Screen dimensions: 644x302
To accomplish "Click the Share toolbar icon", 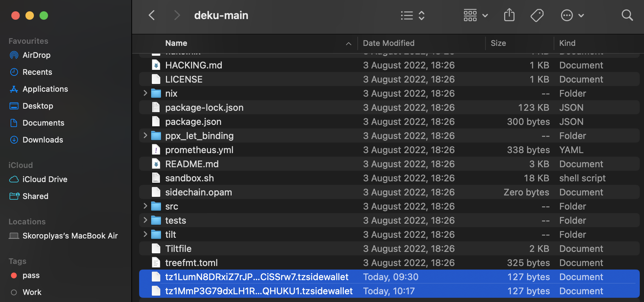I will [x=509, y=15].
